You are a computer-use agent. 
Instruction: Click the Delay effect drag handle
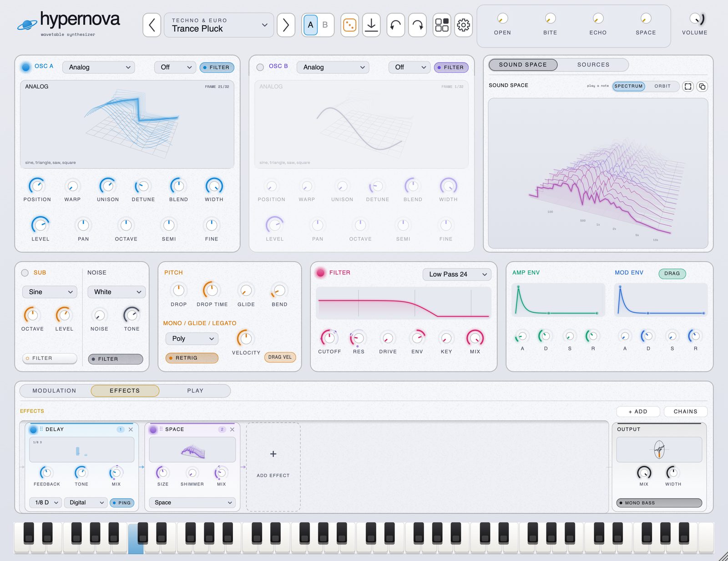pos(41,429)
